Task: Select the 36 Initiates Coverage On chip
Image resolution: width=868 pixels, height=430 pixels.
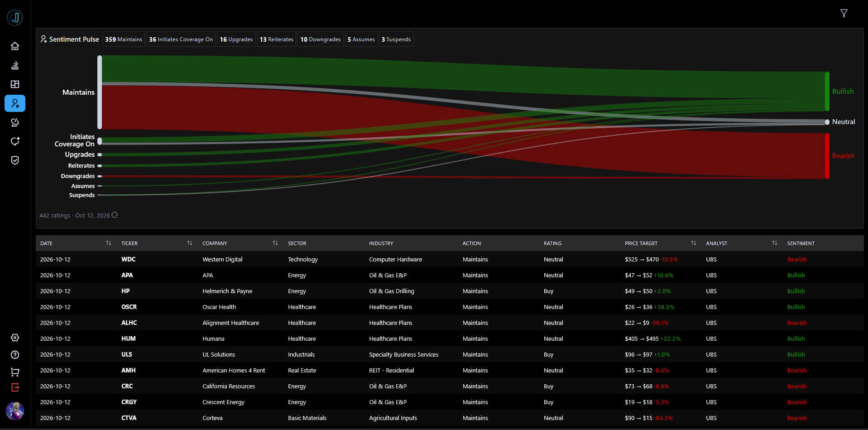Action: click(x=181, y=39)
